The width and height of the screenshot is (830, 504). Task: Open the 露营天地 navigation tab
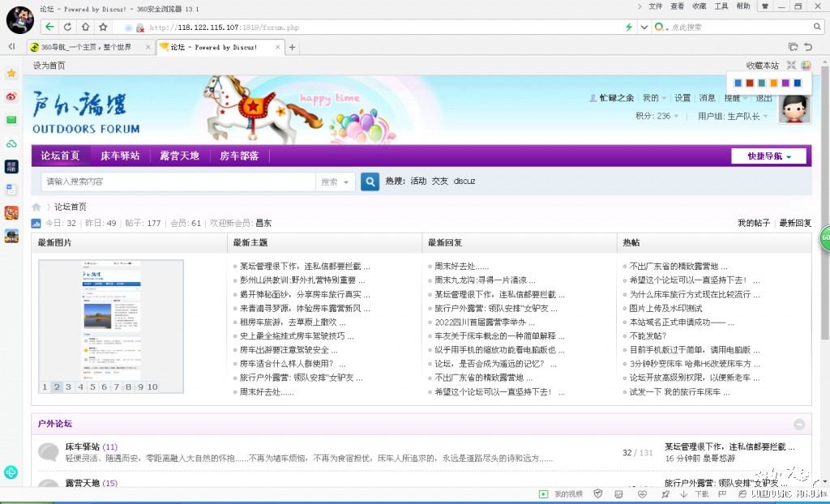[179, 156]
